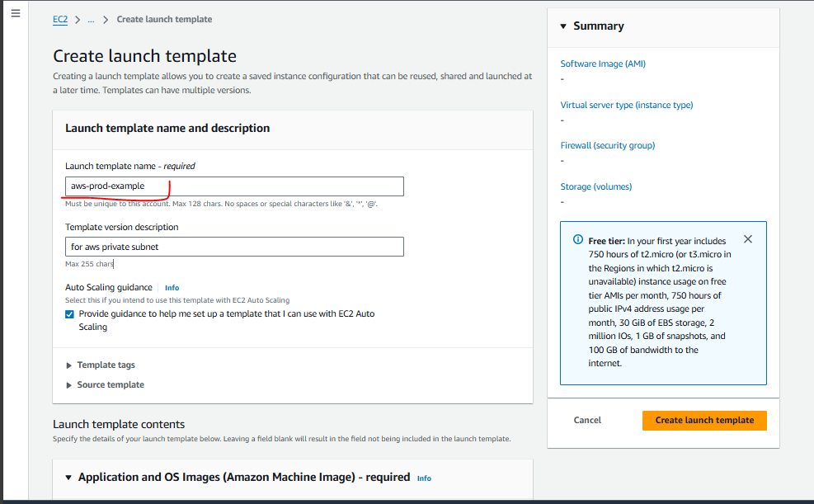This screenshot has width=814, height=504.
Task: Focus the Launch template name field
Action: coord(234,186)
